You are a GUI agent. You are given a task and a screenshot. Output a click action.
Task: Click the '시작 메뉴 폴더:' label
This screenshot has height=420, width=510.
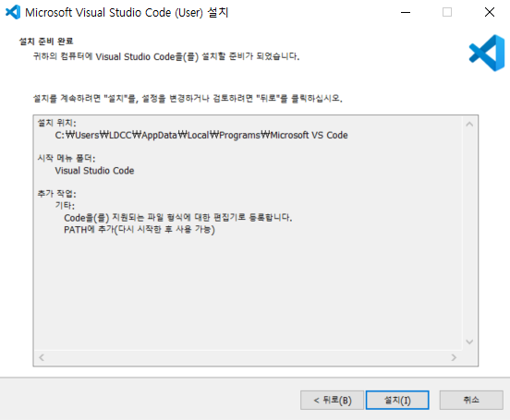point(67,159)
